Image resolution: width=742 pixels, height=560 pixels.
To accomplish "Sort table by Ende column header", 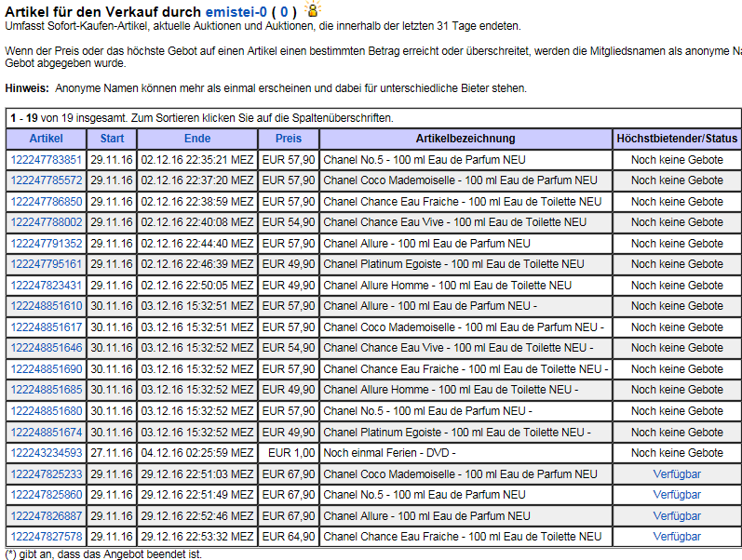I will (197, 139).
